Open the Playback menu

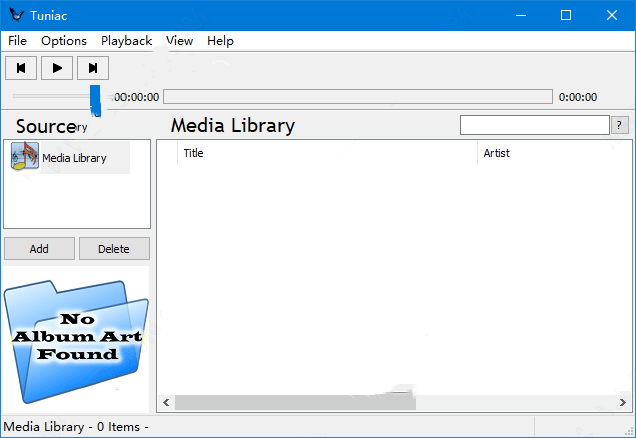(126, 41)
